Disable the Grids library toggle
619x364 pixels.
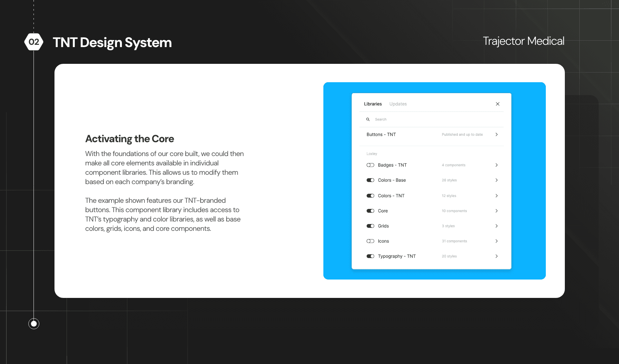[x=370, y=226]
